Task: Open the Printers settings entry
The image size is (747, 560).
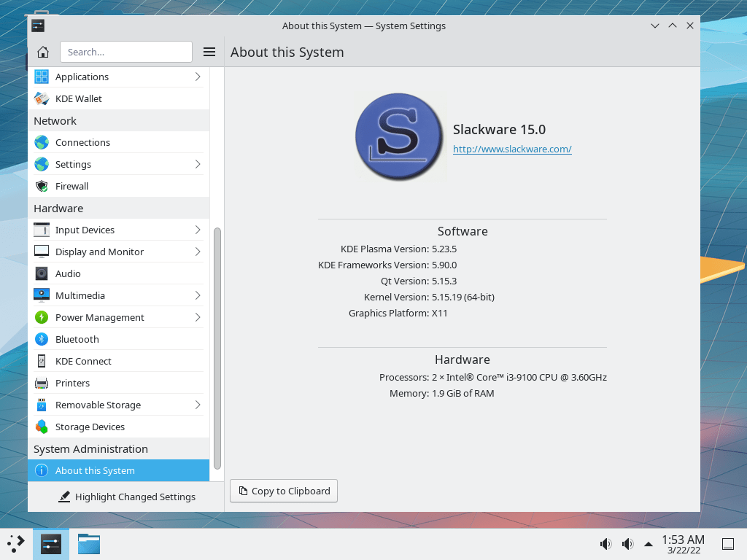Action: point(119,384)
